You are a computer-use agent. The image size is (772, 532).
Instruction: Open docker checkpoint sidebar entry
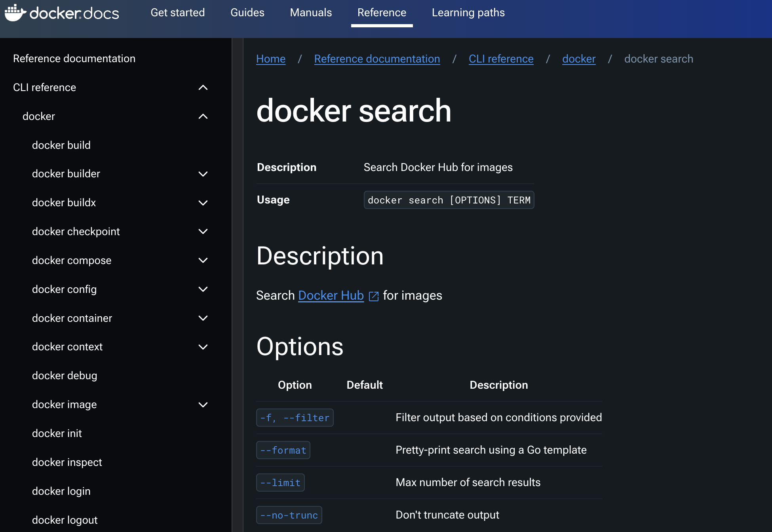(x=76, y=232)
